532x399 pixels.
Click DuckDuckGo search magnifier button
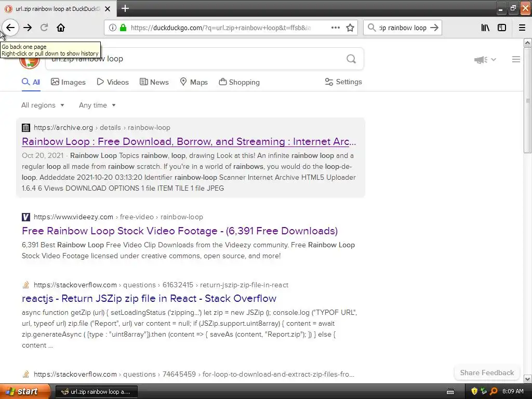(351, 59)
